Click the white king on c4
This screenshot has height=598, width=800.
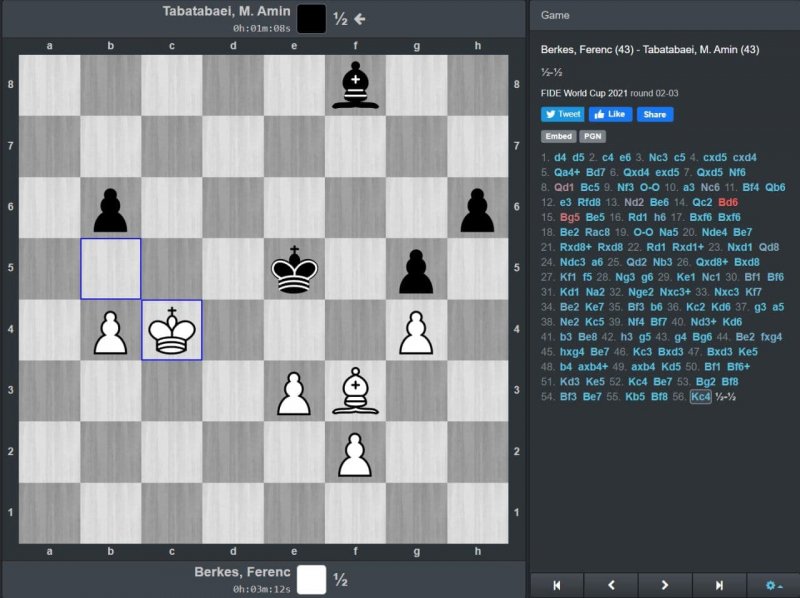[172, 329]
